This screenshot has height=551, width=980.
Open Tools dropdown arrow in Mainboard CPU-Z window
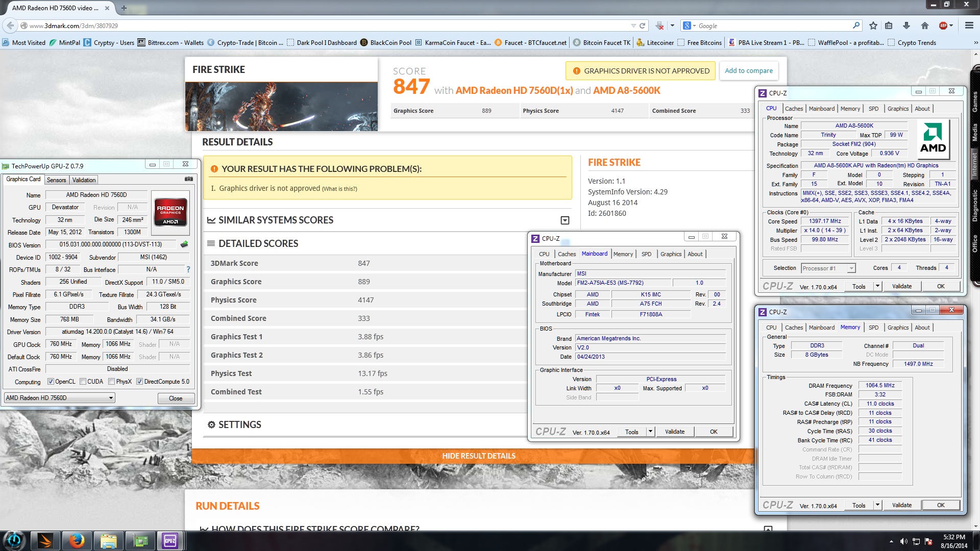650,432
